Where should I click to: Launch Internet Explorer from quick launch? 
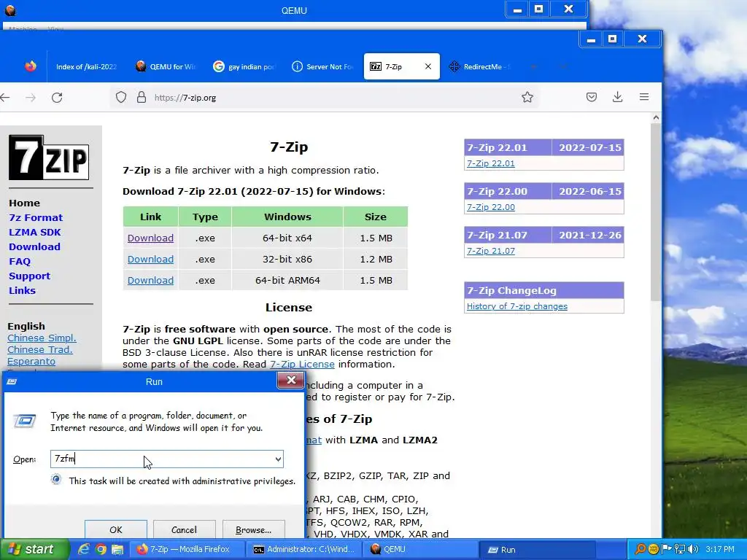pos(84,549)
